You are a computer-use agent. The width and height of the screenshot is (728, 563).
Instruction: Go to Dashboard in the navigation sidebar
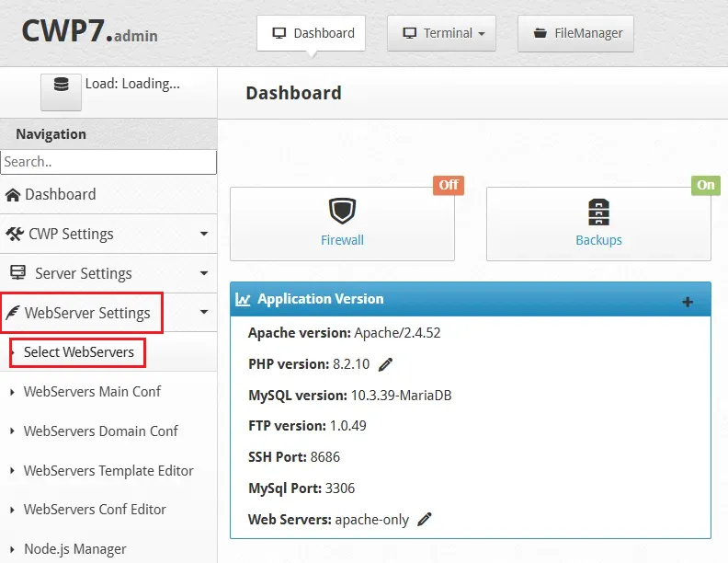pos(108,195)
